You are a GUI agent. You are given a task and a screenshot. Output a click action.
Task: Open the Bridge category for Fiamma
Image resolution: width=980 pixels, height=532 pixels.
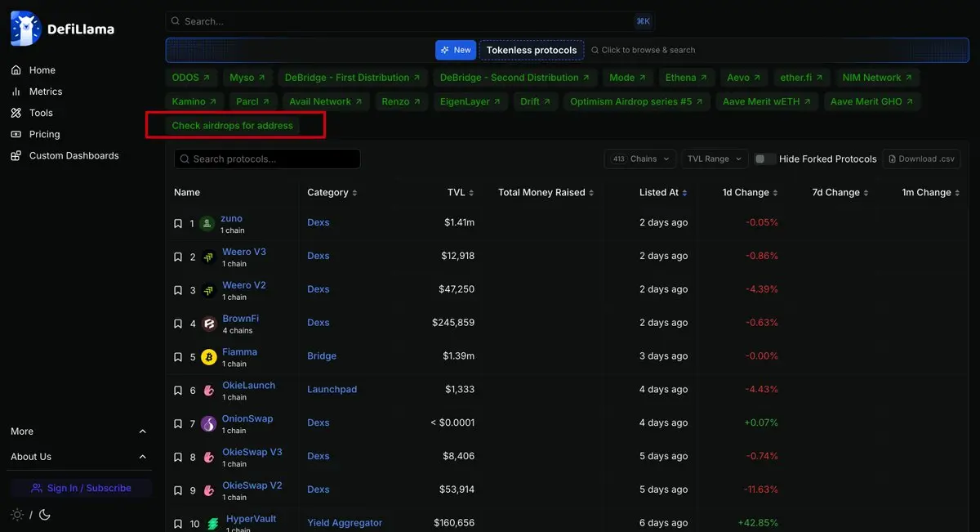(322, 356)
